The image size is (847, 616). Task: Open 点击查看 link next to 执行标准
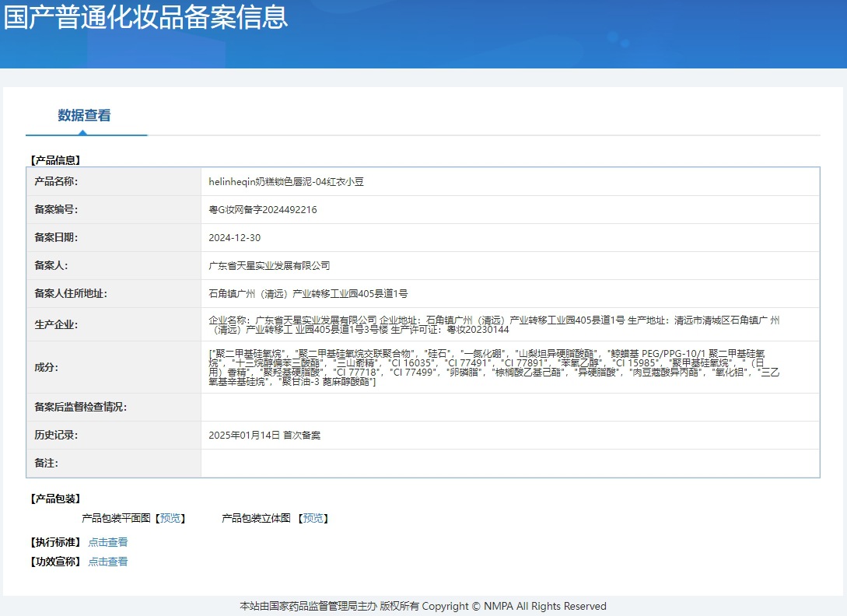tap(108, 542)
